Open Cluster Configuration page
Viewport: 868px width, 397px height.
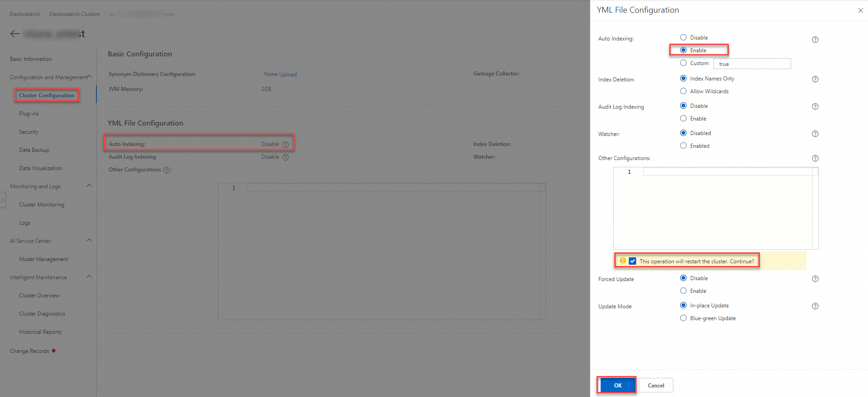(x=47, y=95)
